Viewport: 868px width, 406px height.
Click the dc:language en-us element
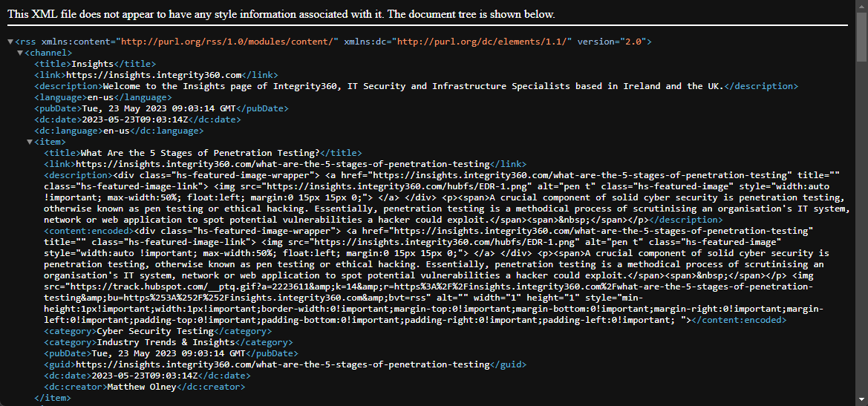coord(106,131)
